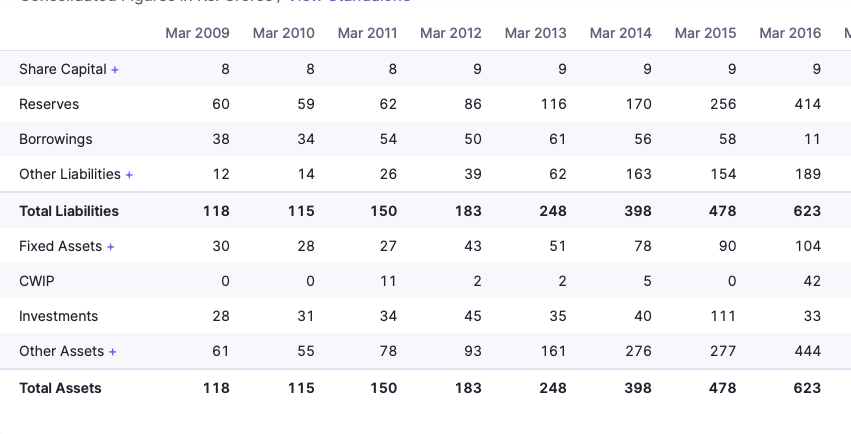851x434 pixels.
Task: Click Investments value 111 for Mar 2015
Action: [x=723, y=316]
